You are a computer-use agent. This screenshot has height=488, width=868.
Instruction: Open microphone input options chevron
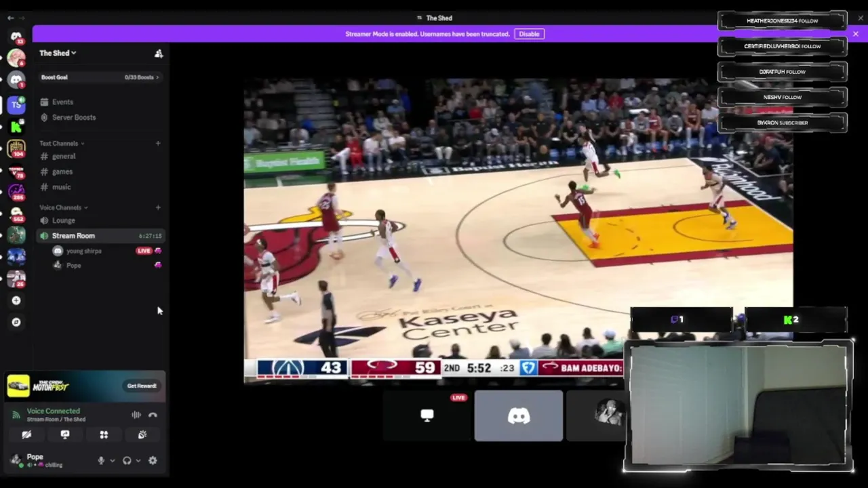coord(112,461)
